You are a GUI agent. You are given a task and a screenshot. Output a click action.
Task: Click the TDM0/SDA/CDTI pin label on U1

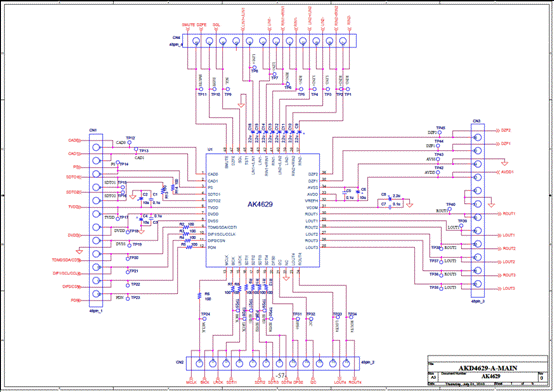click(222, 227)
